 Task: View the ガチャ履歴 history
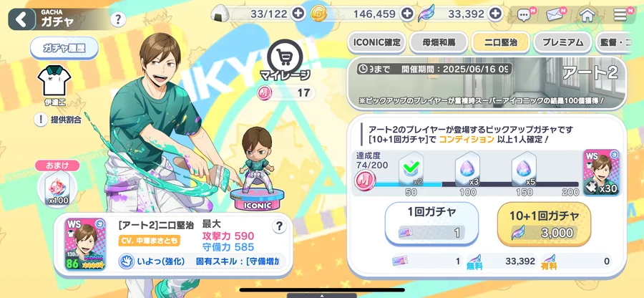tap(64, 48)
